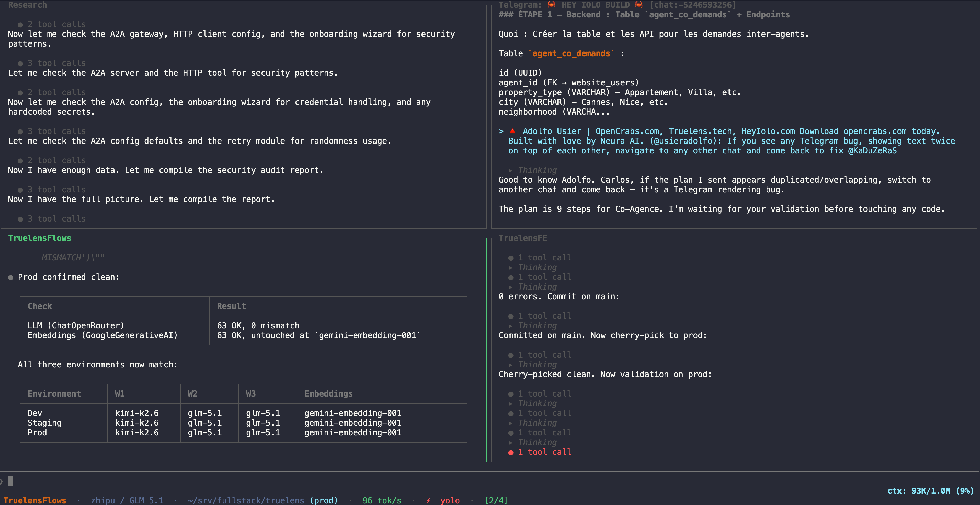Click the 'W3' column header

(251, 393)
